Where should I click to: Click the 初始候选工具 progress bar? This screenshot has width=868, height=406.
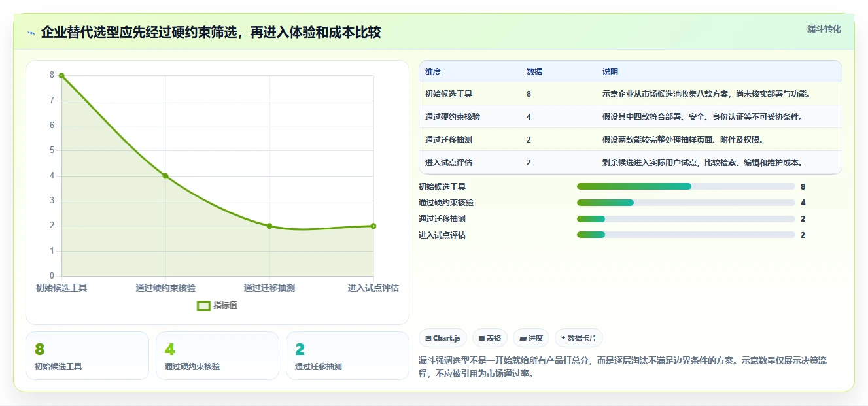click(686, 186)
